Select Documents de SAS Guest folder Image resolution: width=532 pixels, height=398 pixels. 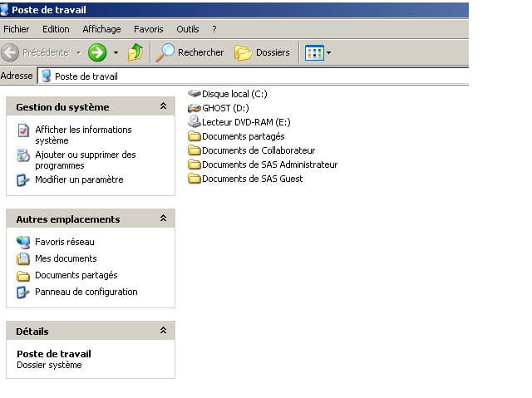coord(245,179)
